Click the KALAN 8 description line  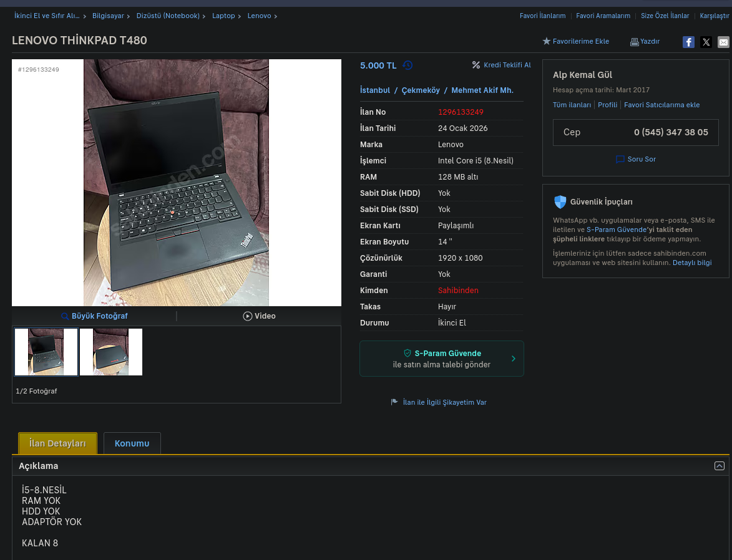click(x=40, y=543)
